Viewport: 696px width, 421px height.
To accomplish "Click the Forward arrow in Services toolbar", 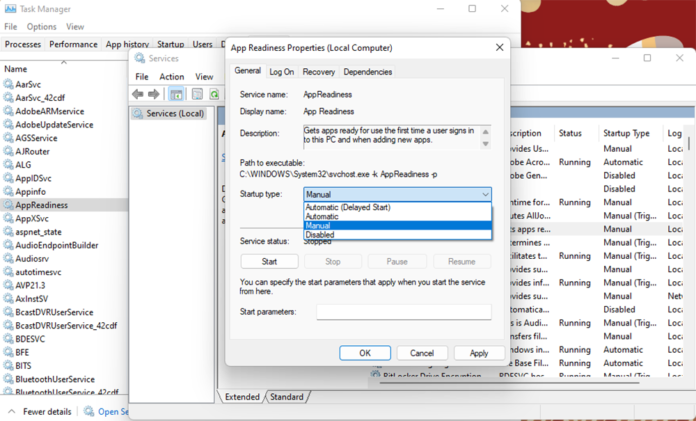I will click(x=154, y=94).
